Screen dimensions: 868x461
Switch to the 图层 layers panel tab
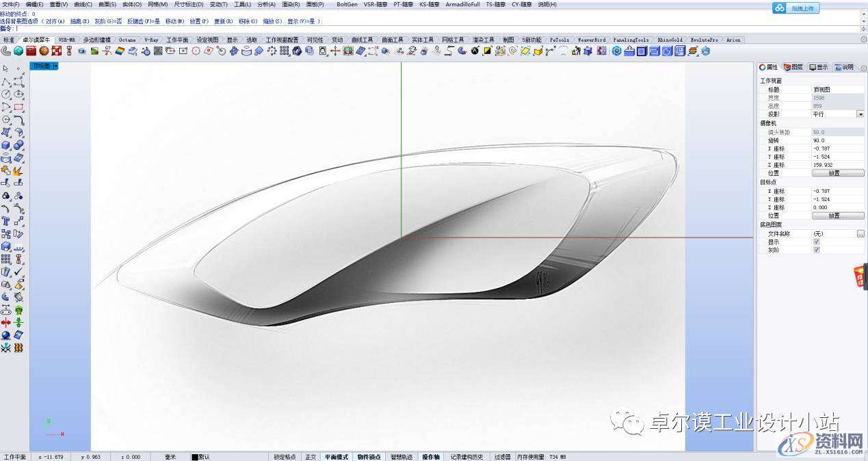793,67
